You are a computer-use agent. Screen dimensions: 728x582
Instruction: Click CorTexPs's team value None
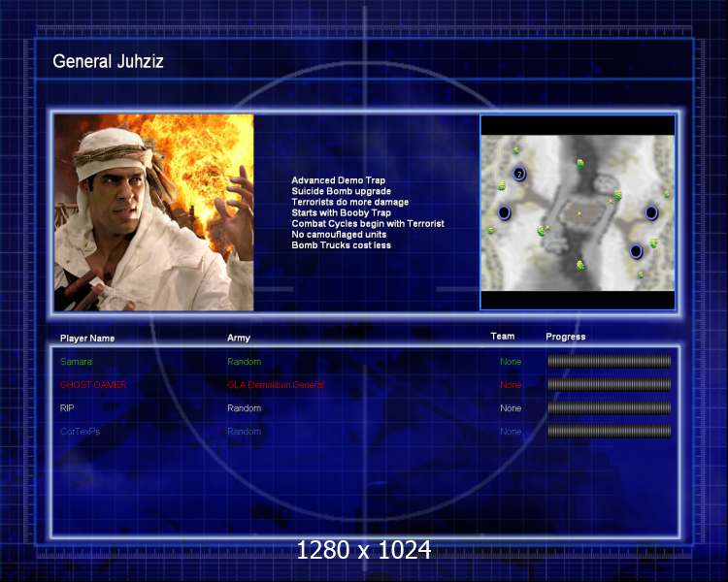pyautogui.click(x=511, y=431)
